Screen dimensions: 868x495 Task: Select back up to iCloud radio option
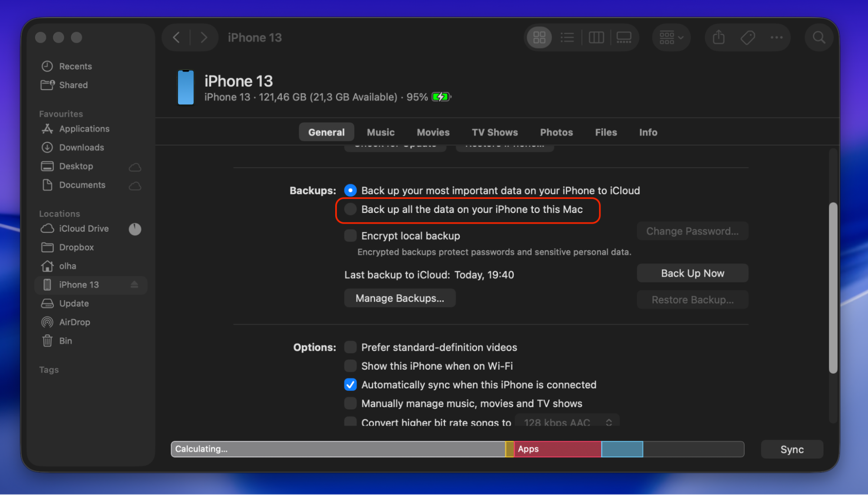[x=350, y=190]
